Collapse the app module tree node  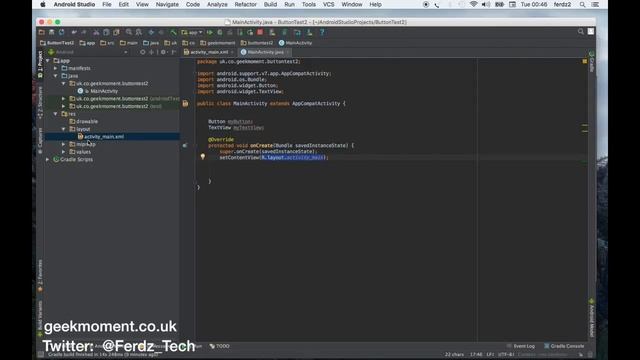(48, 61)
